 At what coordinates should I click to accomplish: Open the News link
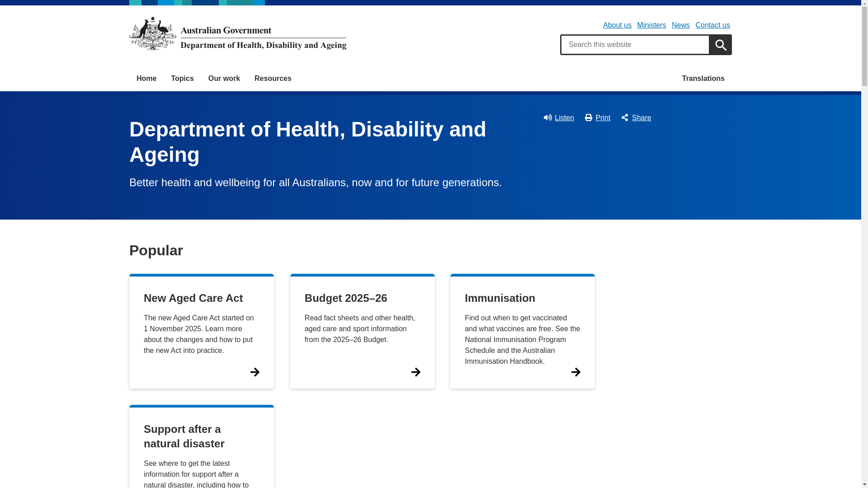(x=680, y=25)
